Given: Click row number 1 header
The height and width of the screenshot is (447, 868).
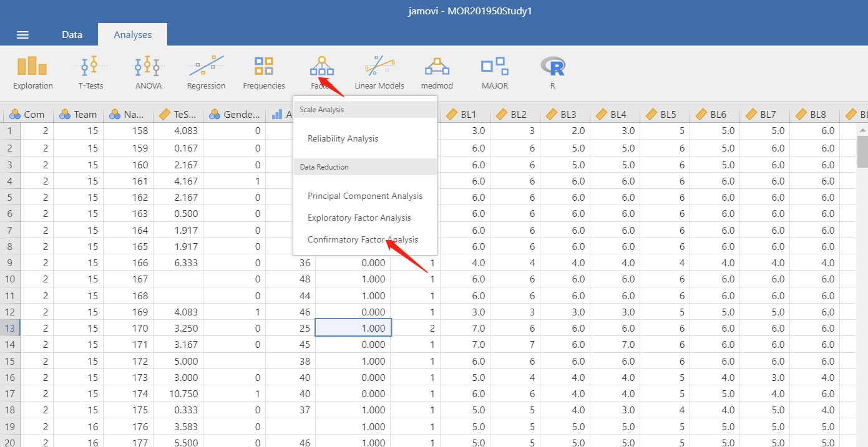Looking at the screenshot, I should point(10,131).
